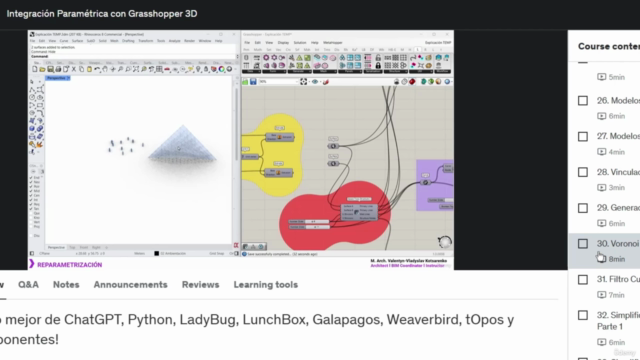This screenshot has width=640, height=360.
Task: Check the box for lecture 30 Voronoi
Action: point(583,244)
